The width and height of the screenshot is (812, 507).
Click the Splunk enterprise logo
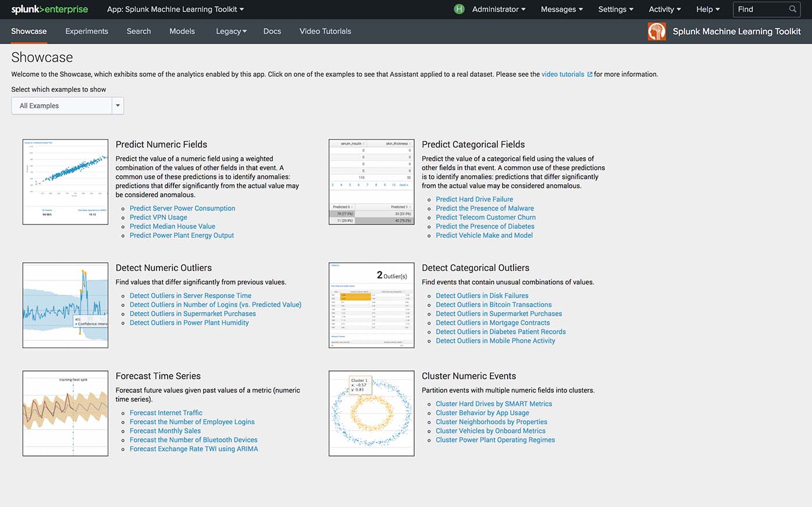click(50, 9)
